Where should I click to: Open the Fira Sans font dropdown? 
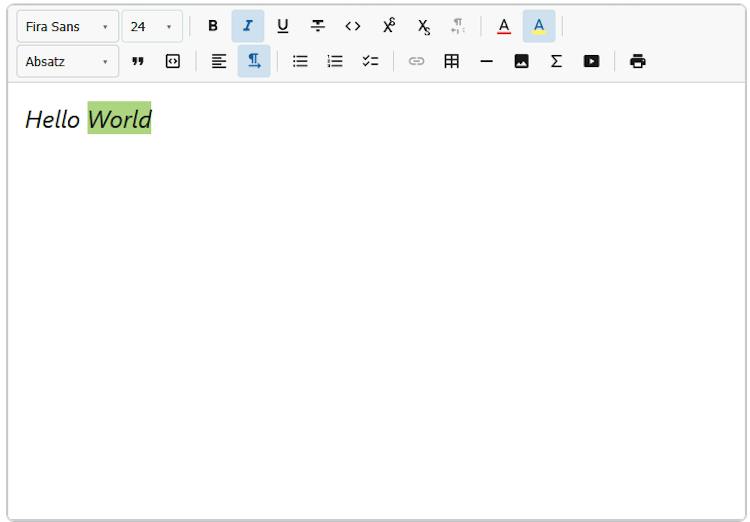click(67, 26)
